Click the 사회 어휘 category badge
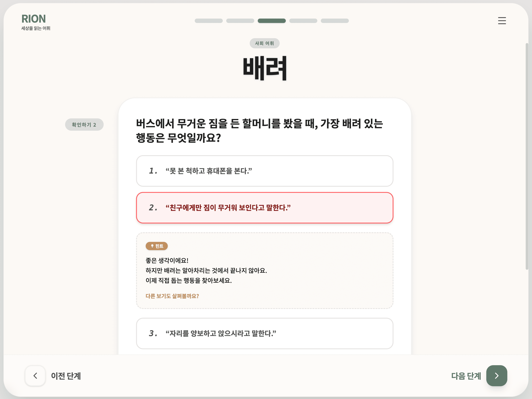 pos(265,43)
